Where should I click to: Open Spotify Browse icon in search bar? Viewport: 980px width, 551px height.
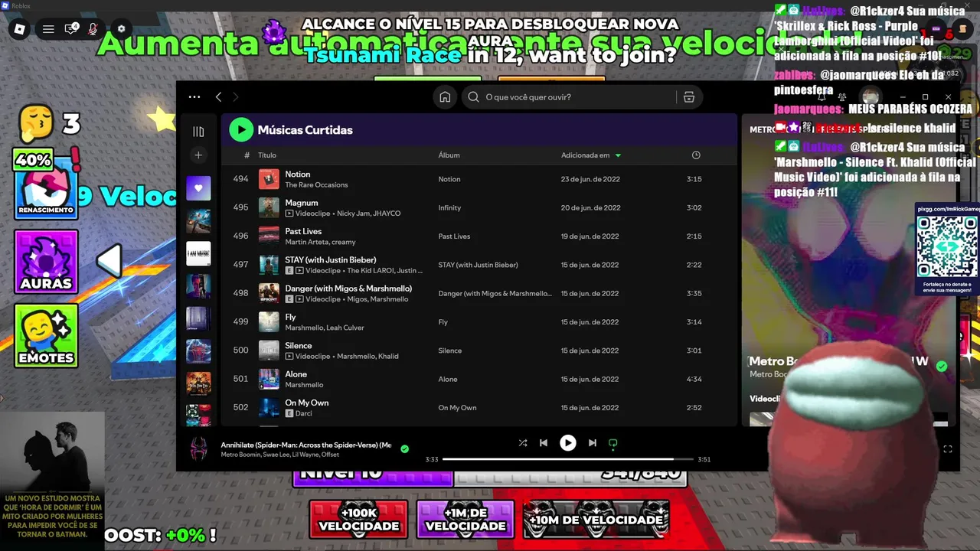[x=689, y=97]
